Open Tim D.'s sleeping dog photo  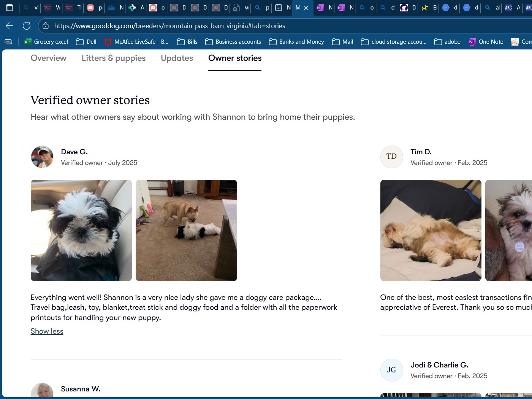[431, 230]
